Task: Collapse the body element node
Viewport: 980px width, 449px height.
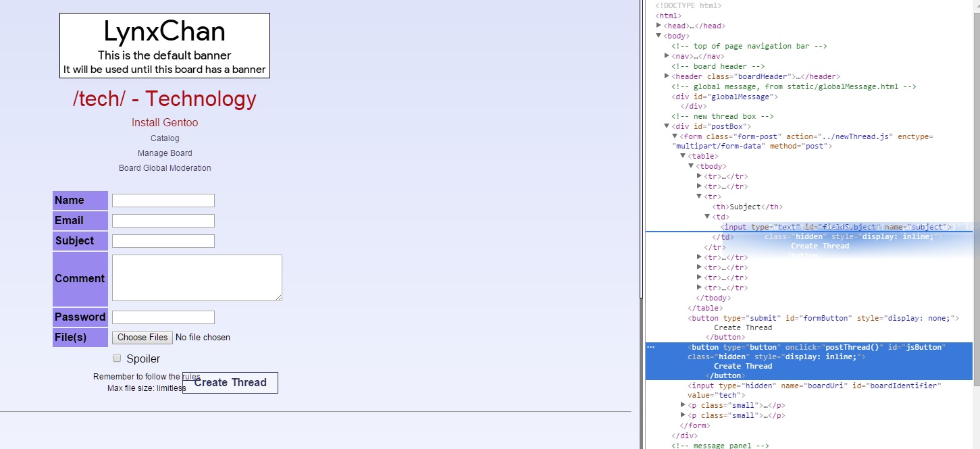Action: [x=659, y=36]
